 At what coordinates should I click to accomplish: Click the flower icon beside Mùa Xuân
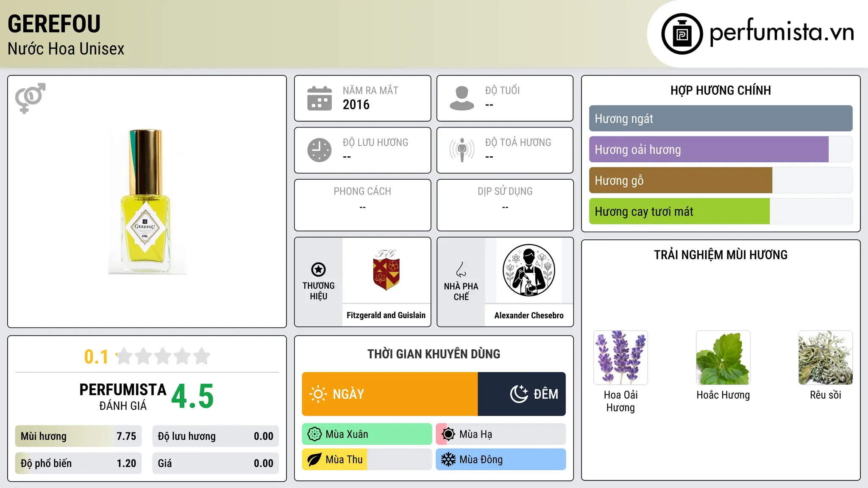pyautogui.click(x=314, y=434)
